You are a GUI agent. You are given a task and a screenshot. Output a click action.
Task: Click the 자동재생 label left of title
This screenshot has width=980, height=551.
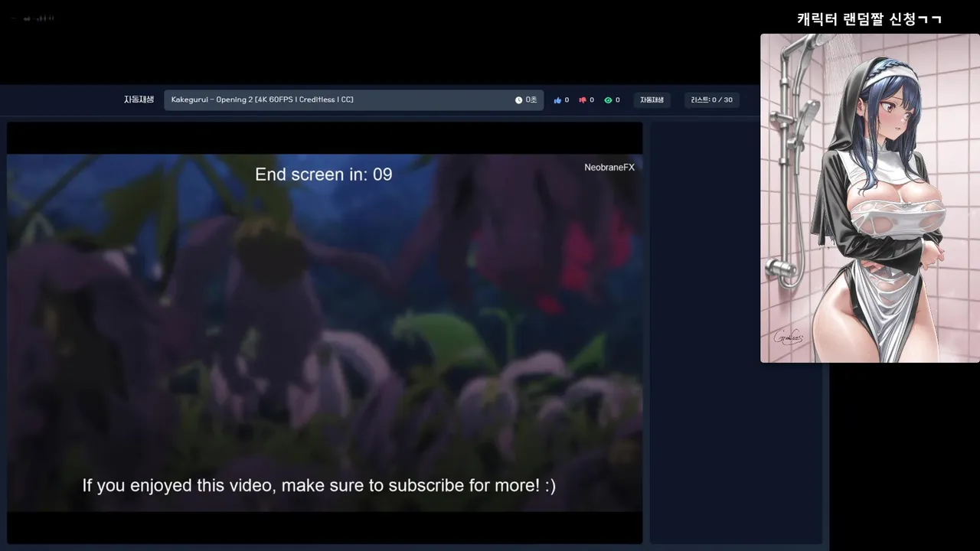pos(139,99)
